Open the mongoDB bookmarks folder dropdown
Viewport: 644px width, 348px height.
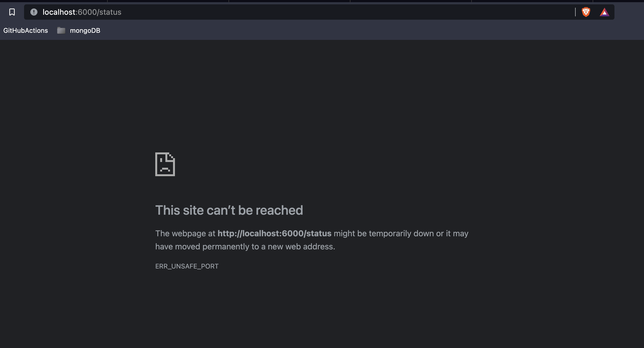79,30
